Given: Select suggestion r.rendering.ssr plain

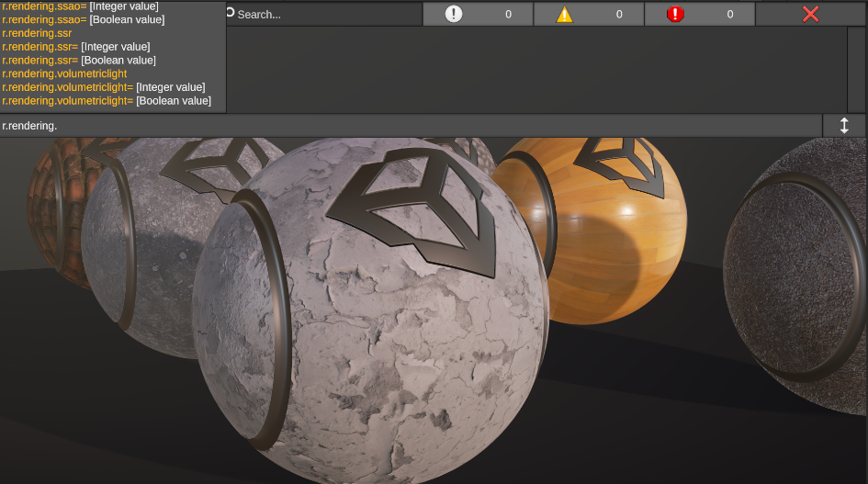Looking at the screenshot, I should click(37, 33).
